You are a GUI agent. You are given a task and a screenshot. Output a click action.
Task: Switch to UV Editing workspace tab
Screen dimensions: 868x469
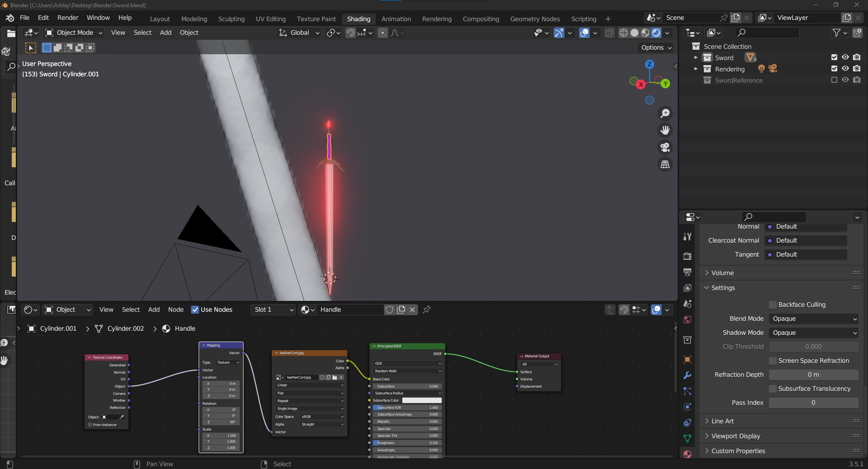click(271, 19)
